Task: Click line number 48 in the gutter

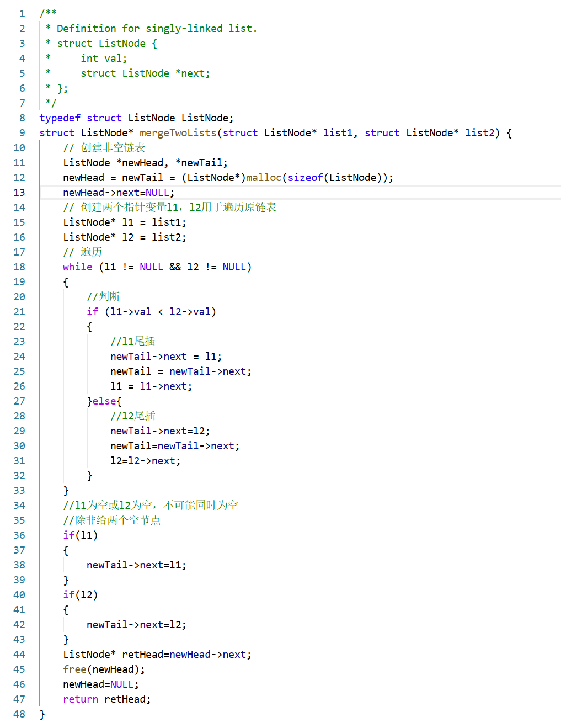Action: [x=19, y=714]
